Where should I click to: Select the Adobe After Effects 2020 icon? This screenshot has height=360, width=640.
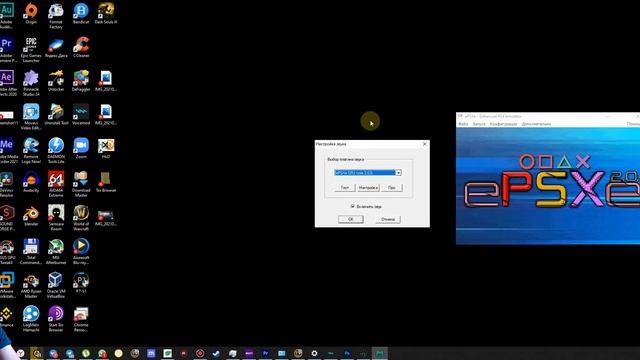(7, 83)
